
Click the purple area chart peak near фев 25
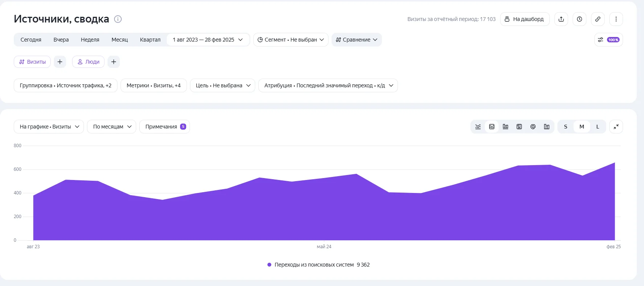614,163
